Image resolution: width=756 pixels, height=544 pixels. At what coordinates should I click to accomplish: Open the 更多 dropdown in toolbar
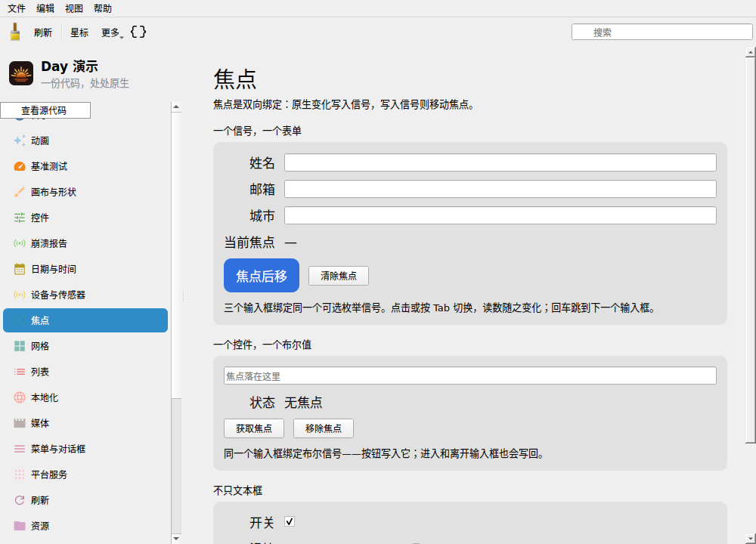tap(112, 32)
